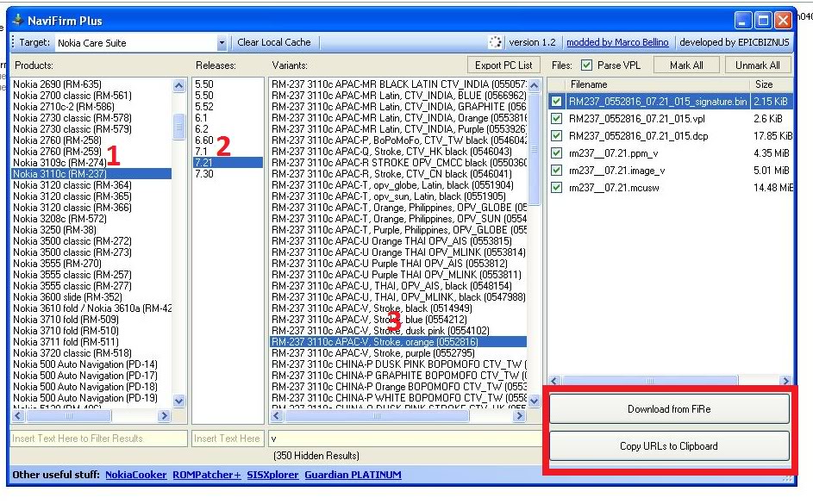Open the Target combo box dropdown arrow
This screenshot has height=504, width=813.
(222, 42)
